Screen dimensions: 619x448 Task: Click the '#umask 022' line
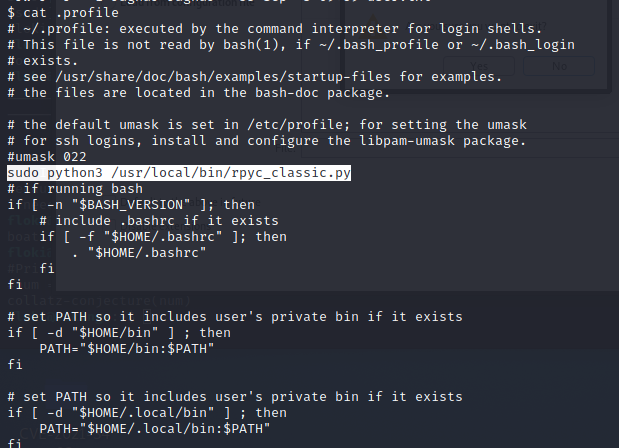click(x=47, y=157)
